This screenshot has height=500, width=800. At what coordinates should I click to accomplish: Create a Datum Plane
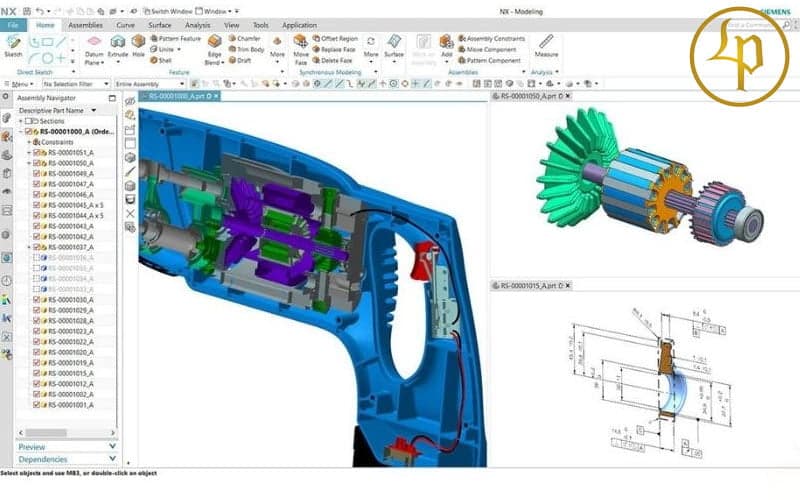click(94, 51)
